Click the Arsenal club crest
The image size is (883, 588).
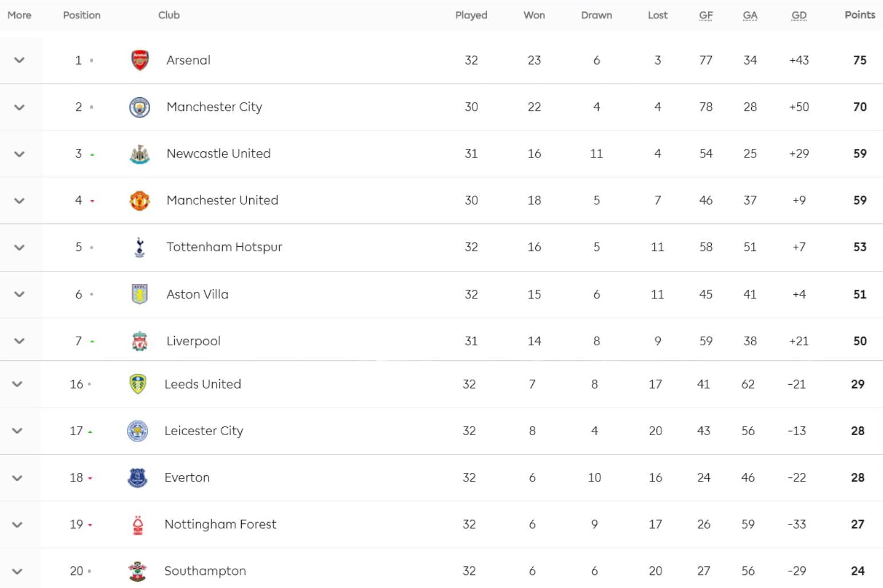140,60
